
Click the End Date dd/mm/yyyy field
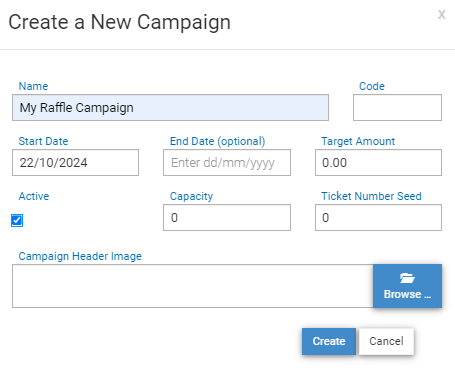point(227,163)
